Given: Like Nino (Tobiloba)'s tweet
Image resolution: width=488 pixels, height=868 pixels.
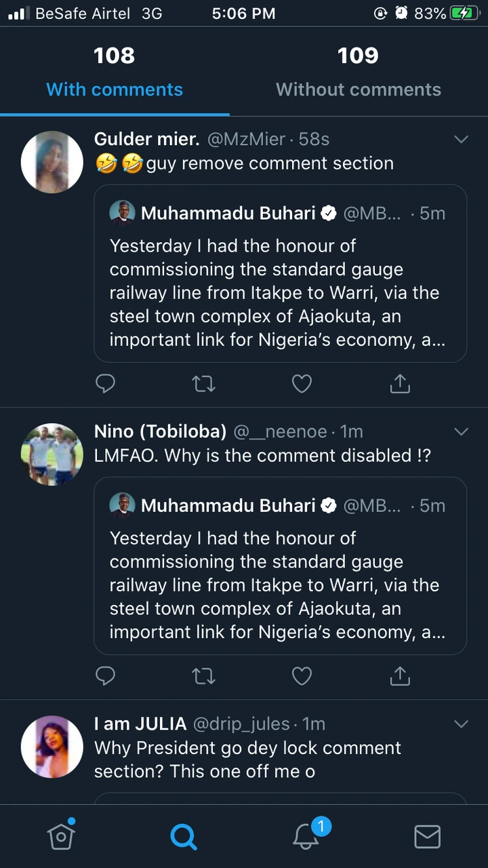Looking at the screenshot, I should click(302, 676).
